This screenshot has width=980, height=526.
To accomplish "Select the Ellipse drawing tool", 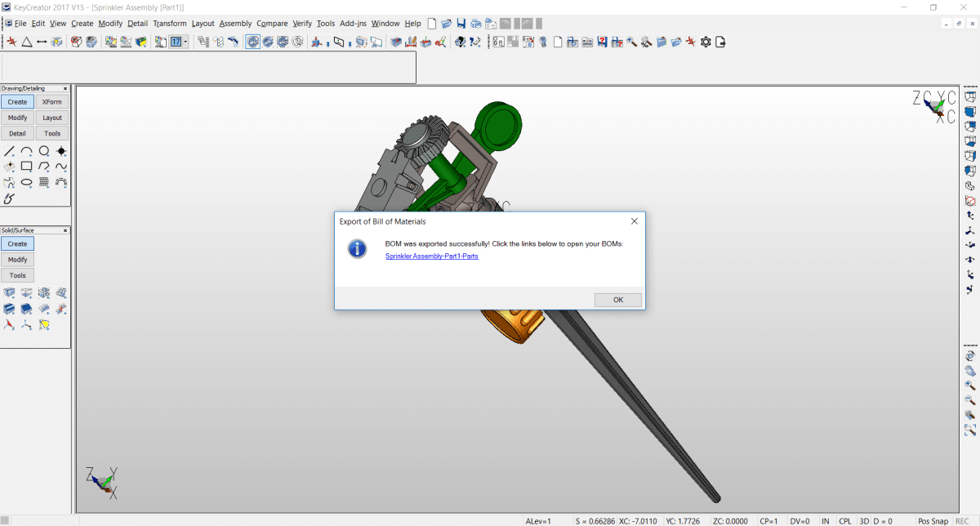I will 27,182.
